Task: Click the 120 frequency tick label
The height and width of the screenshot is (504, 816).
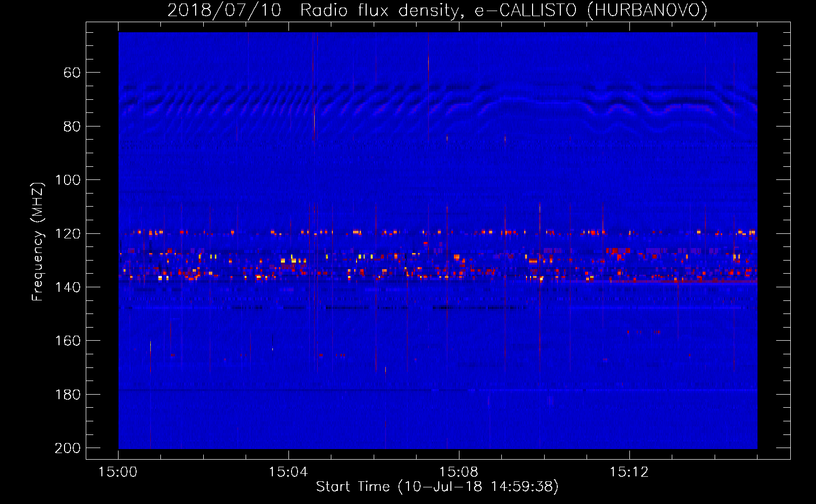Action: tap(68, 234)
